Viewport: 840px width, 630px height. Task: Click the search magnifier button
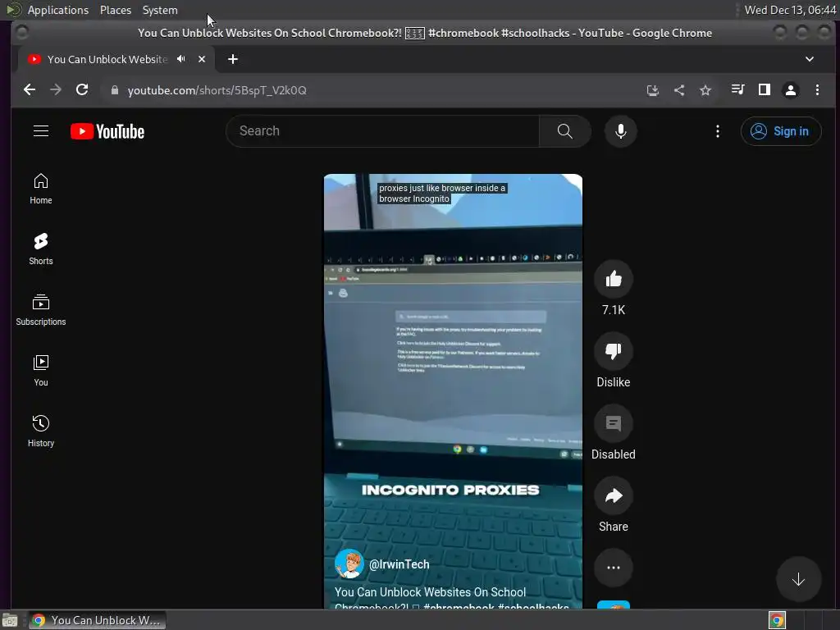click(x=564, y=131)
